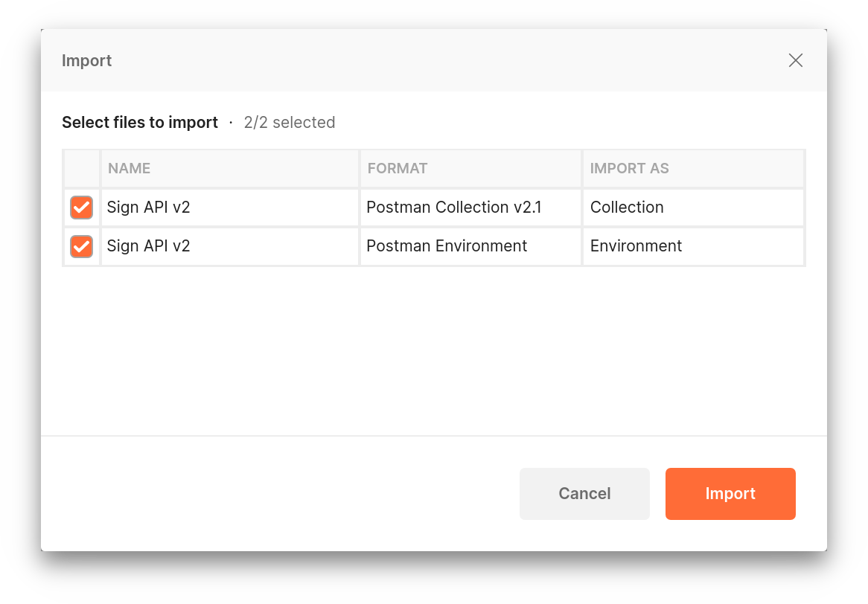This screenshot has height=604, width=868.
Task: Select Sign API v2 name in the Collection row
Action: (x=148, y=208)
